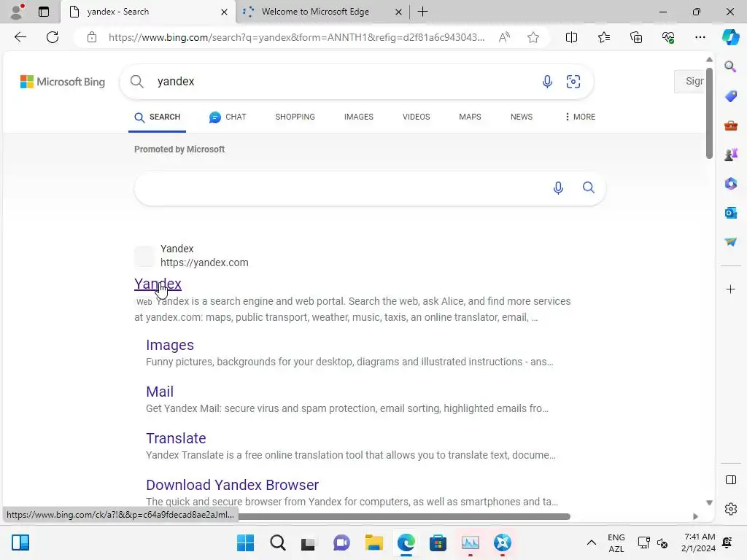View site information lock icon

(x=92, y=37)
